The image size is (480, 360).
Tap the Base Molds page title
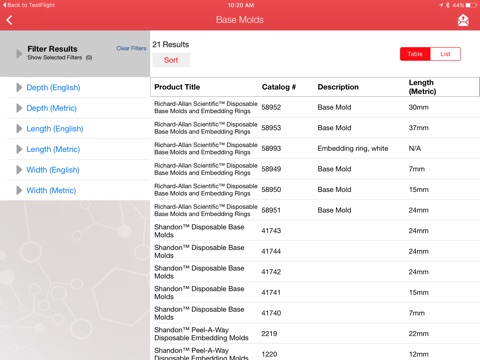coord(240,20)
